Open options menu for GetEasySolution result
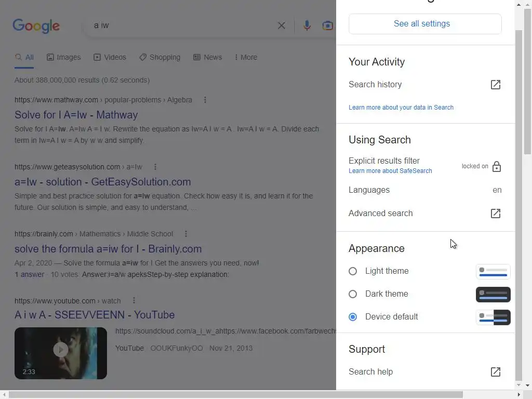This screenshot has width=532, height=399. (155, 167)
